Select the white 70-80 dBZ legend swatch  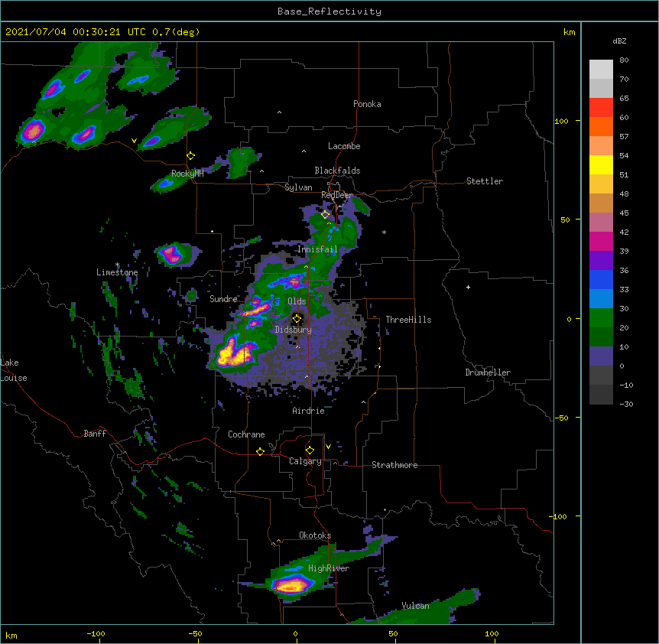pos(601,70)
